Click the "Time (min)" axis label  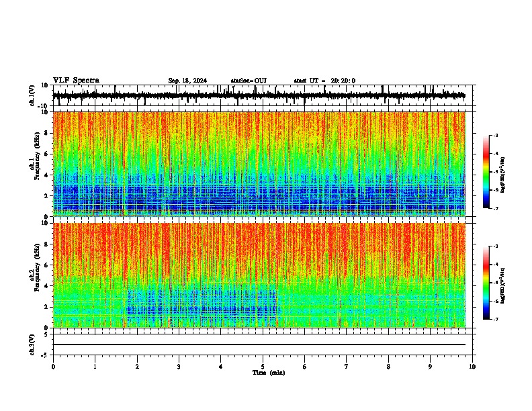point(269,373)
